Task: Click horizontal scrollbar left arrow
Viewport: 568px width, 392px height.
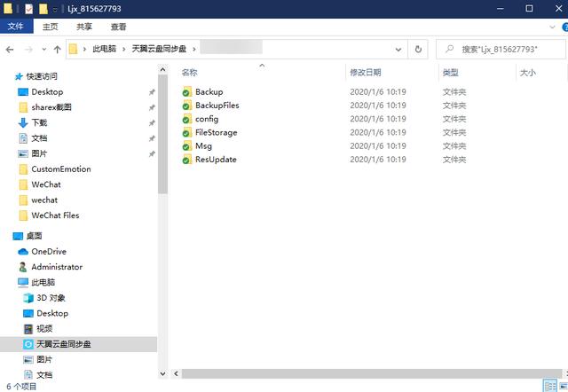Action: pyautogui.click(x=176, y=373)
